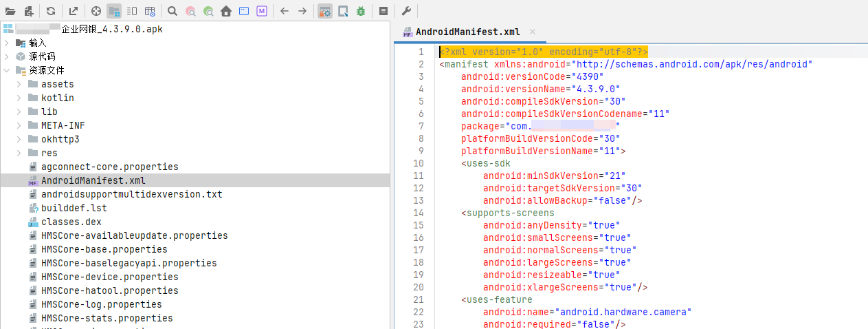This screenshot has width=868, height=329.
Task: Go to main activity with the home icon
Action: pos(226,11)
